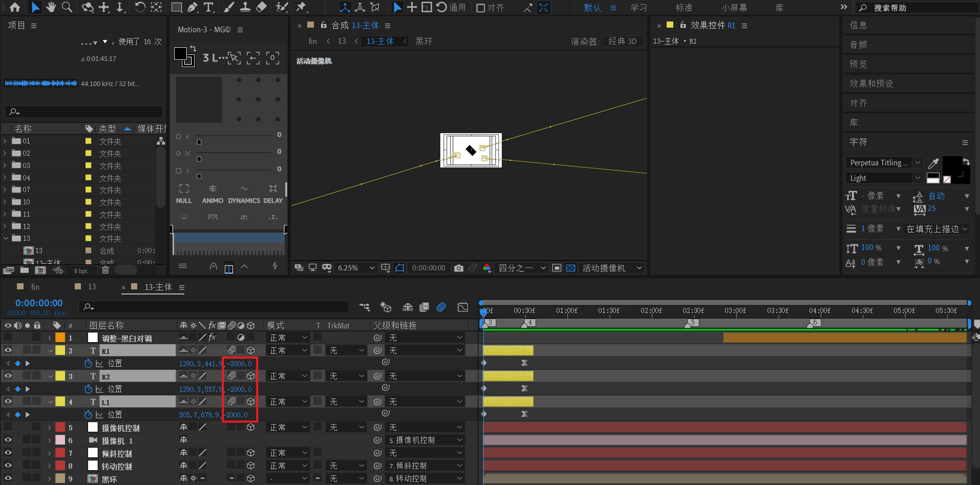Open 在填充上描边 stroke dropdown
The width and height of the screenshot is (980, 485).
936,229
